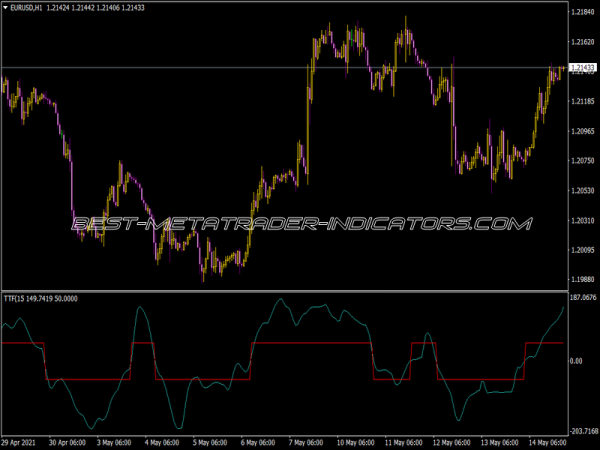This screenshot has height=450, width=600.
Task: Click the 187.0676 indicator scale maximum
Action: pyautogui.click(x=581, y=298)
